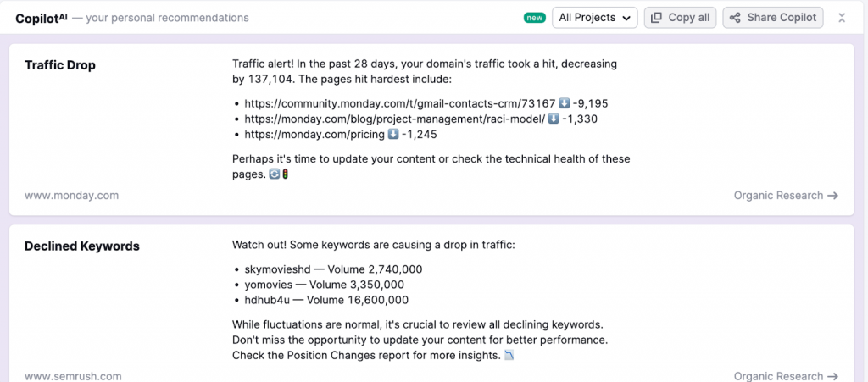
Task: Click the down-arrow emoji beside pricing URL
Action: point(392,134)
